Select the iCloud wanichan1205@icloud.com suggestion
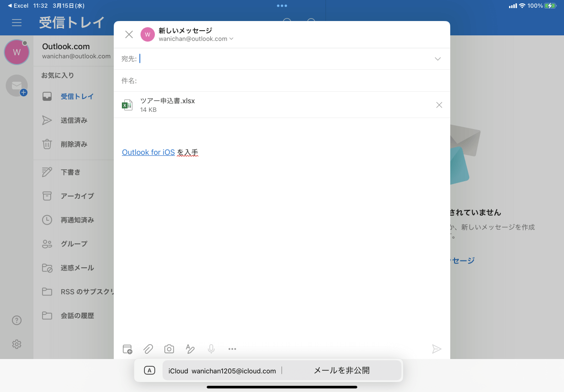Image resolution: width=564 pixels, height=392 pixels. [x=222, y=371]
